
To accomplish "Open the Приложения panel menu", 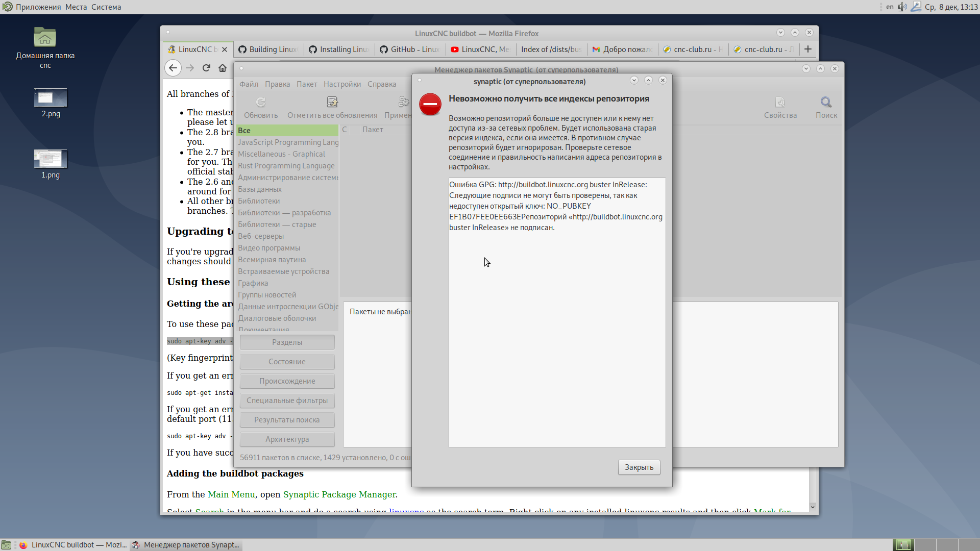I will 38,7.
